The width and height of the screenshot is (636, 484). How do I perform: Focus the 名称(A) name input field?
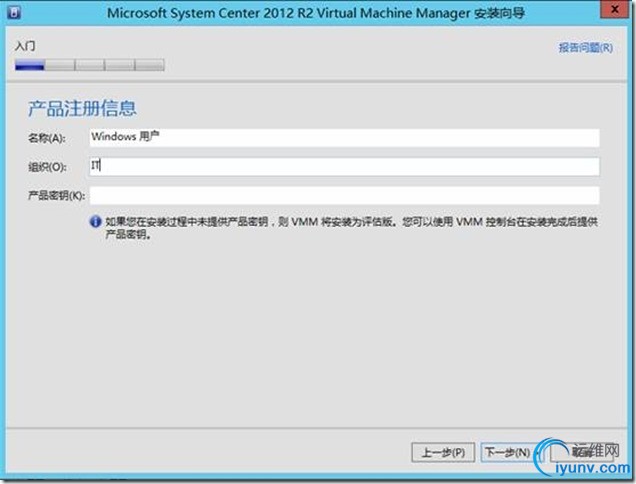(344, 138)
